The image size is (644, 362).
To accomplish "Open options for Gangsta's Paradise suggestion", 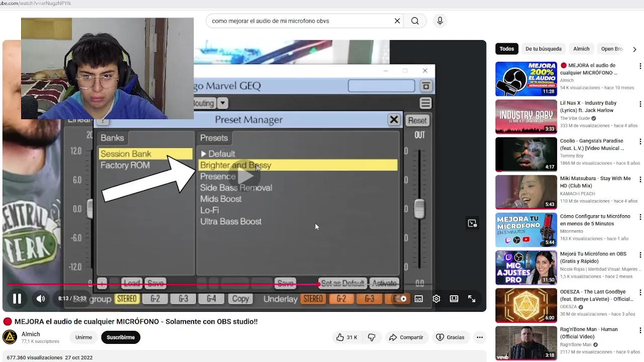I will point(640,142).
